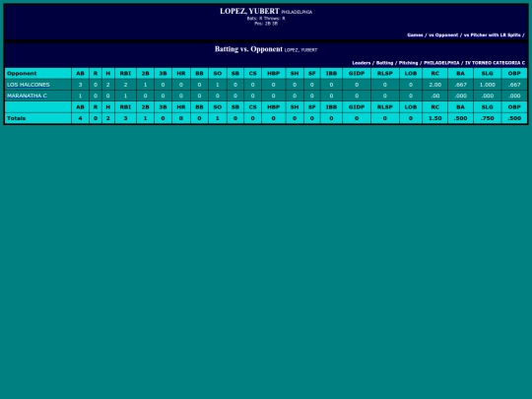The image size is (532, 399).
Task: Click the top HR column header
Action: coord(181,73)
